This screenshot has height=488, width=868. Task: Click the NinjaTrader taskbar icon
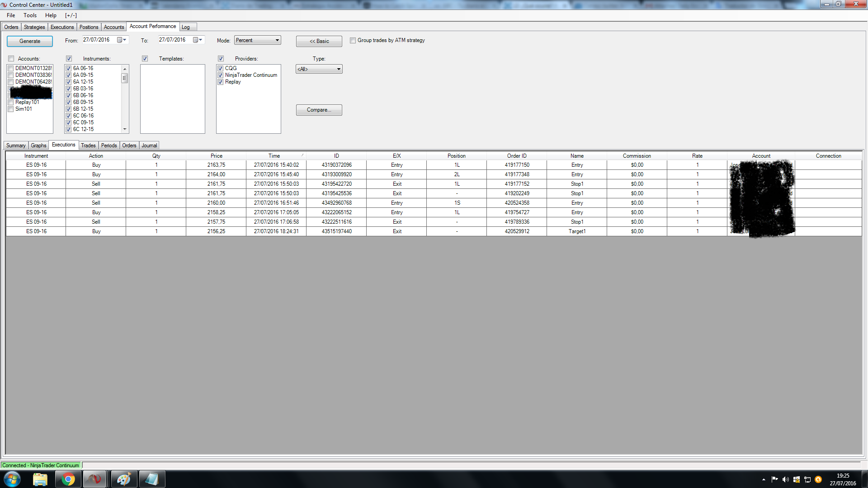pyautogui.click(x=94, y=479)
